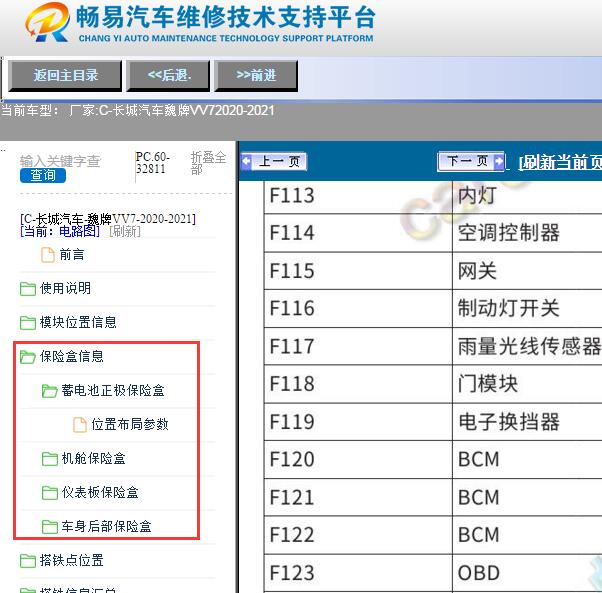Viewport: 602px width, 593px height.
Task: Click the F118 table cell
Action: (358, 384)
